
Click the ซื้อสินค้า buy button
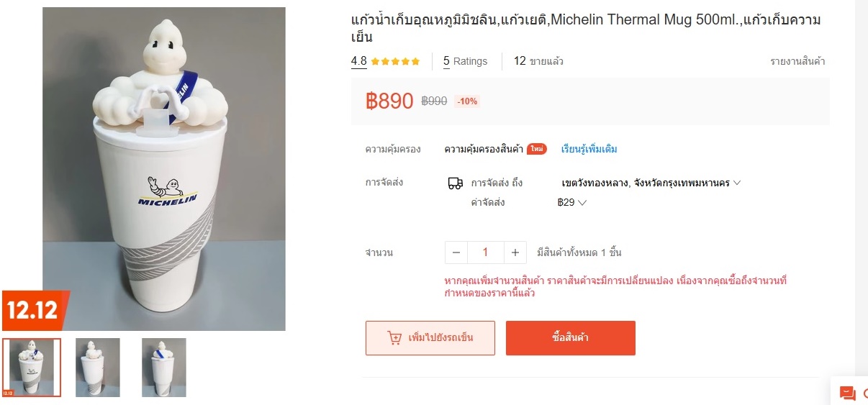point(571,338)
